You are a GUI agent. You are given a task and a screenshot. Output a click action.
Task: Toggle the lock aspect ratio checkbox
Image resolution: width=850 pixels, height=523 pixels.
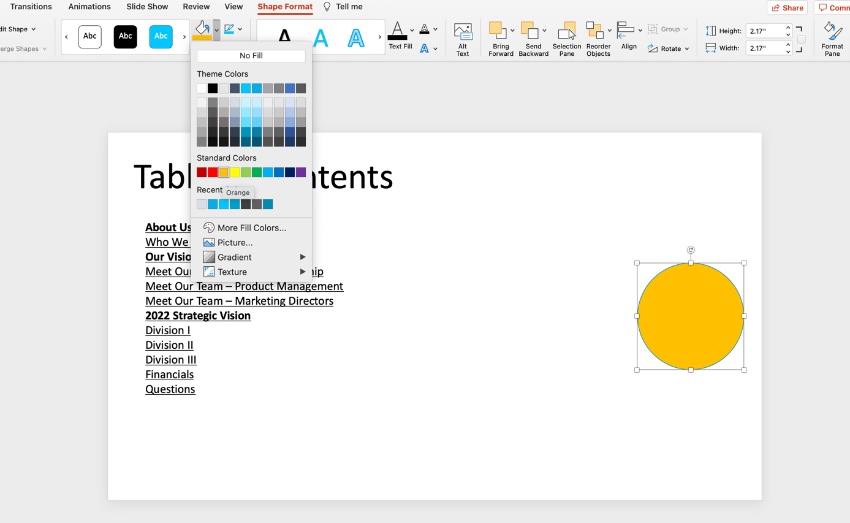pyautogui.click(x=801, y=40)
